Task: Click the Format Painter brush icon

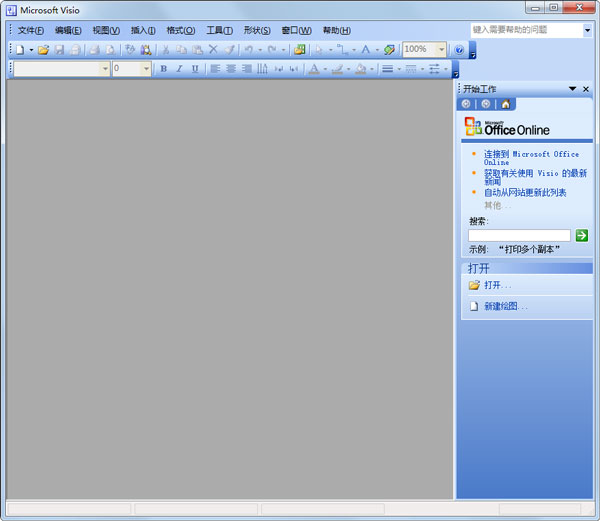Action: tap(229, 50)
